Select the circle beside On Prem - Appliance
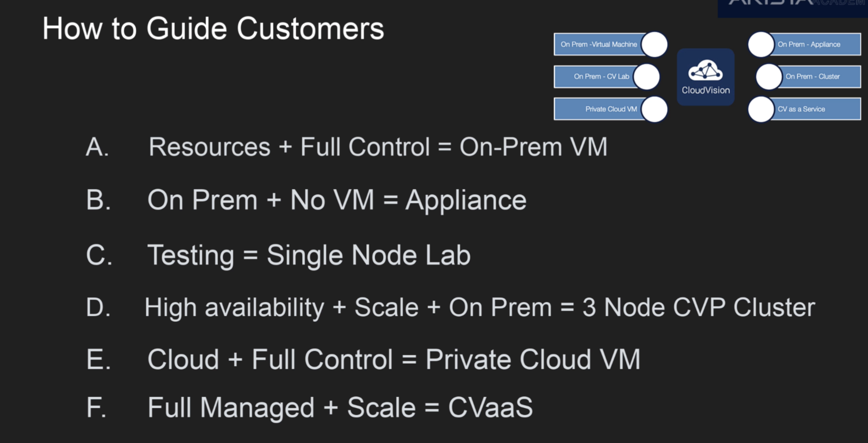Image resolution: width=868 pixels, height=443 pixels. [x=761, y=44]
